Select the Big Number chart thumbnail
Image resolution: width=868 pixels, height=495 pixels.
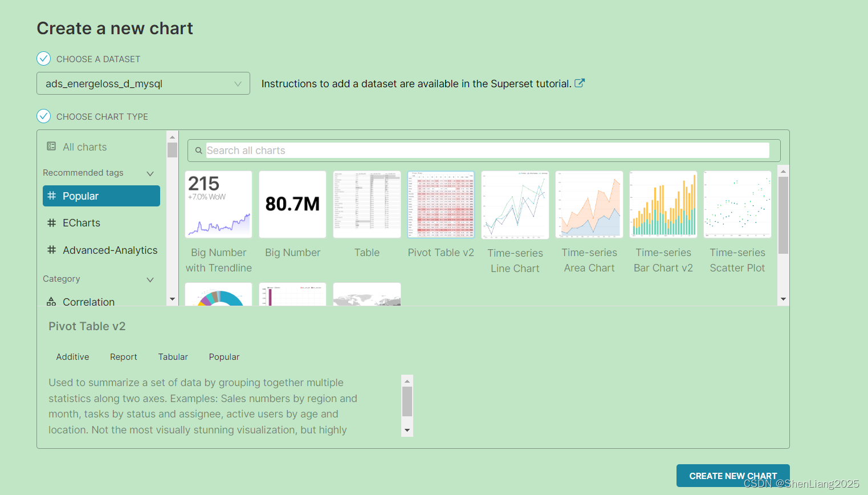[292, 204]
